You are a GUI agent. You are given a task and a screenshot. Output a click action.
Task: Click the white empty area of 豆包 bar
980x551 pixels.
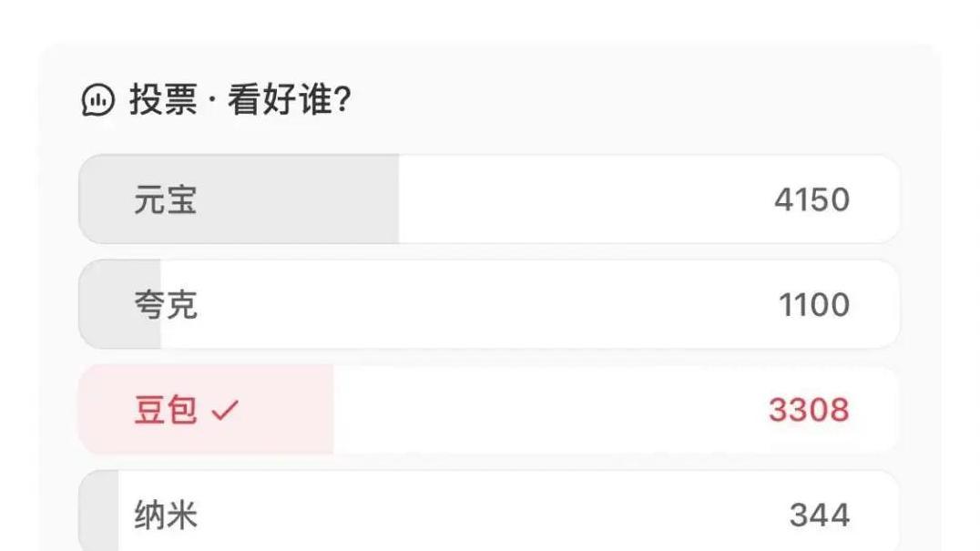546,411
